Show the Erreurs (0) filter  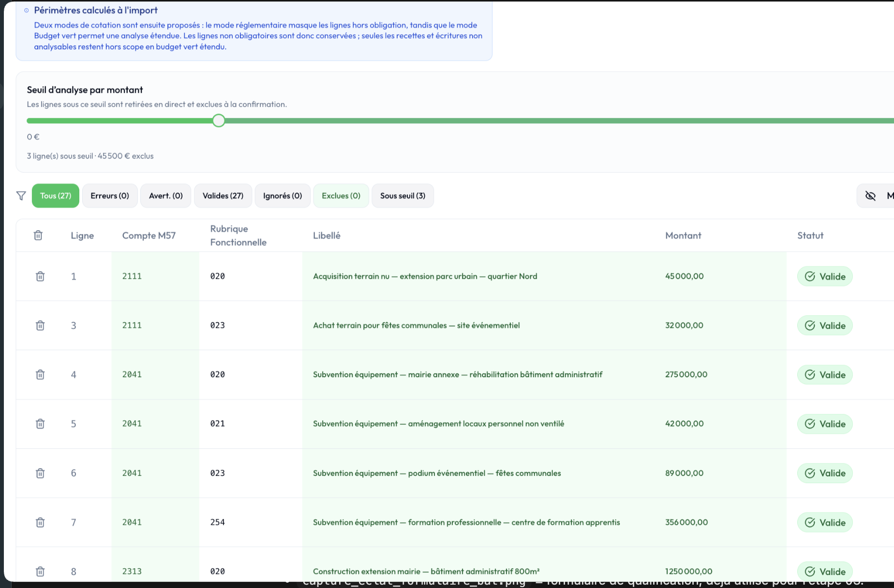point(110,196)
